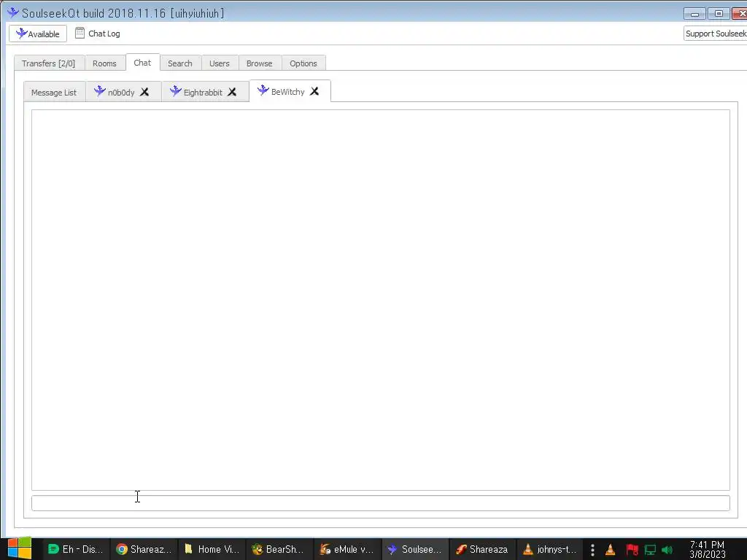Image resolution: width=747 pixels, height=560 pixels.
Task: Switch to the eMule taskbar window
Action: 347,550
